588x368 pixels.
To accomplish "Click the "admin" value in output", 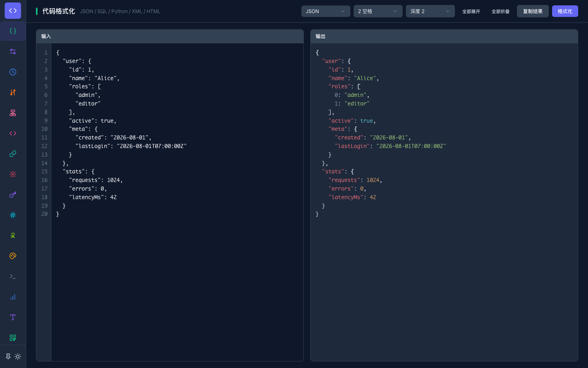I will pos(355,95).
